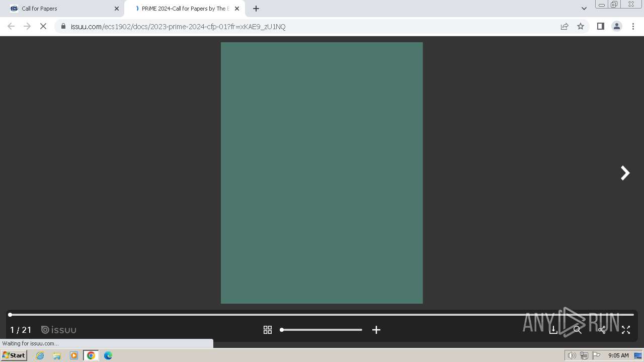The width and height of the screenshot is (644, 362).
Task: Open File Explorer from taskbar
Action: [x=57, y=355]
